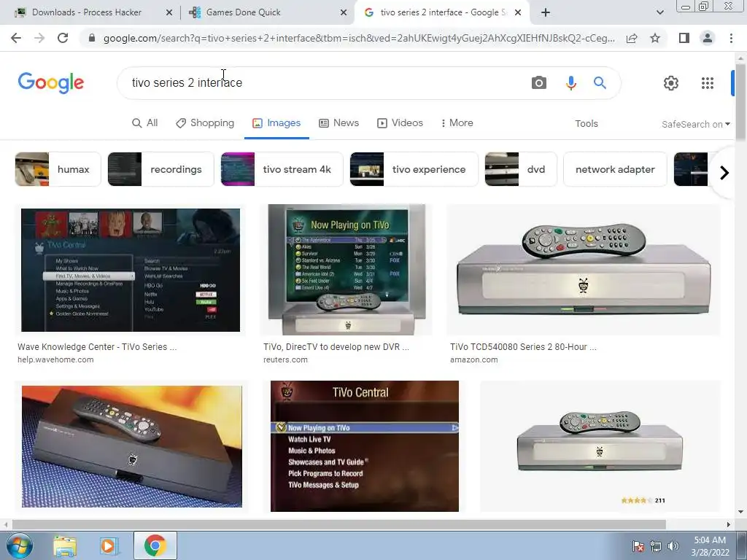The image size is (747, 560).
Task: Click the browser forward arrow
Action: pyautogui.click(x=39, y=38)
